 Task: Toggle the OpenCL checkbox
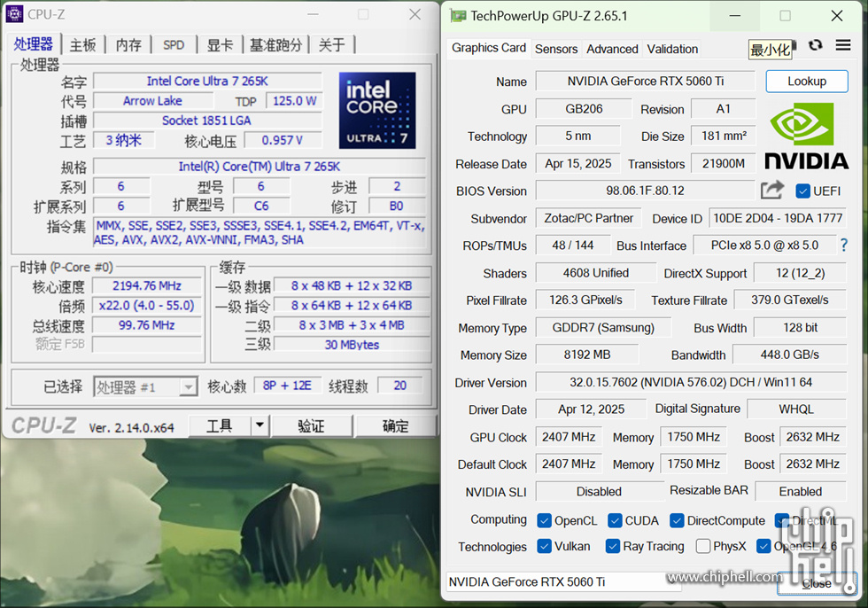tap(544, 520)
